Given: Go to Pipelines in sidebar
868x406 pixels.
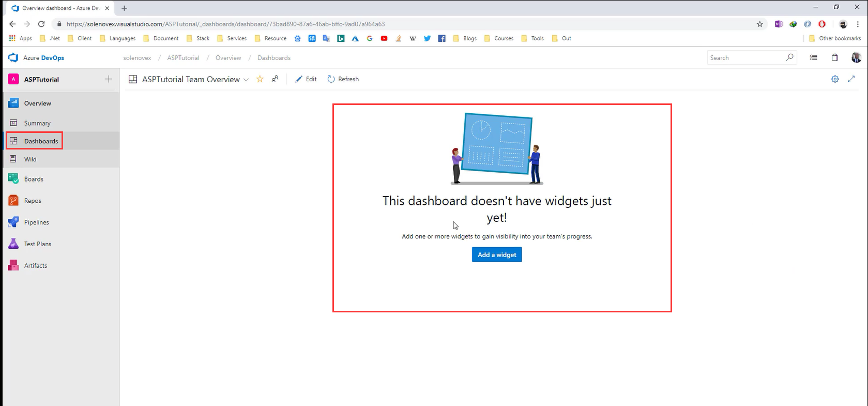Looking at the screenshot, I should pos(36,222).
